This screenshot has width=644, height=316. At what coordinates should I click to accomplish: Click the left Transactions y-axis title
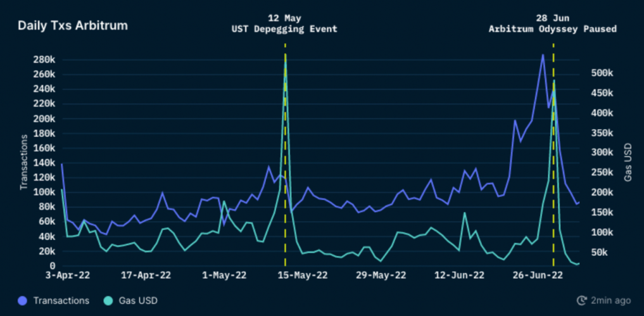point(24,161)
